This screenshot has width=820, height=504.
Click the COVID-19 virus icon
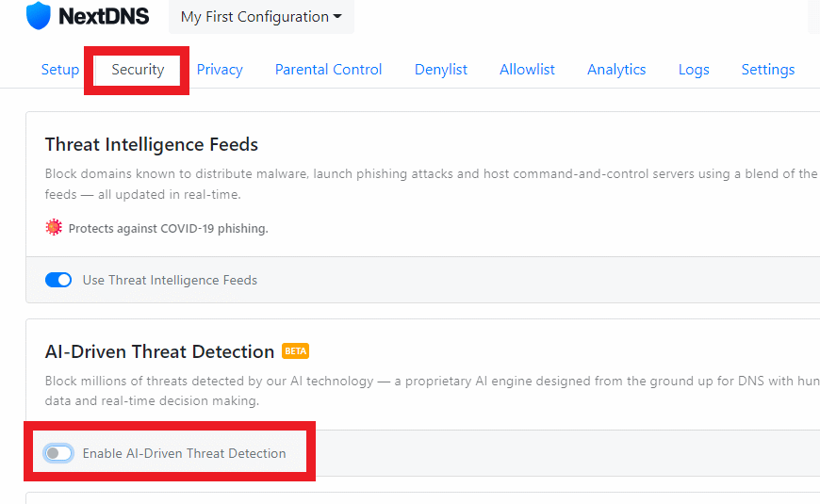click(54, 228)
